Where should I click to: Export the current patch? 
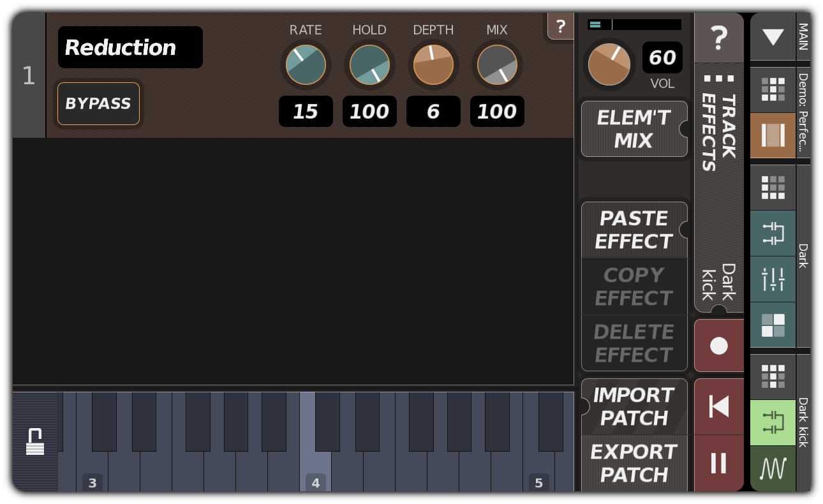tap(634, 464)
